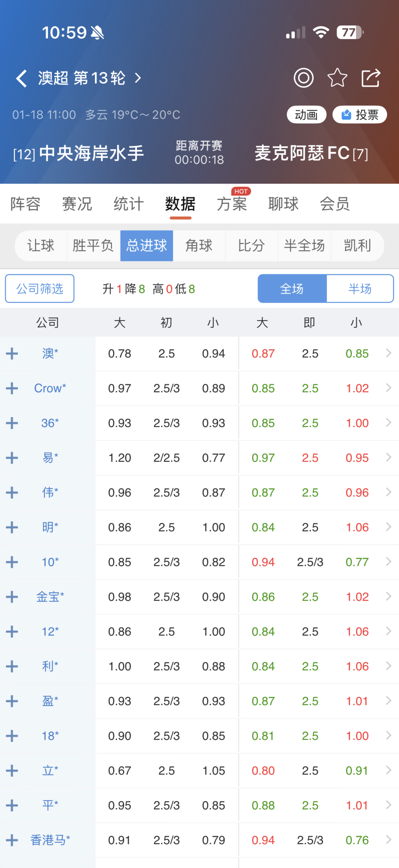Tap the share icon
This screenshot has width=399, height=868.
click(x=371, y=78)
